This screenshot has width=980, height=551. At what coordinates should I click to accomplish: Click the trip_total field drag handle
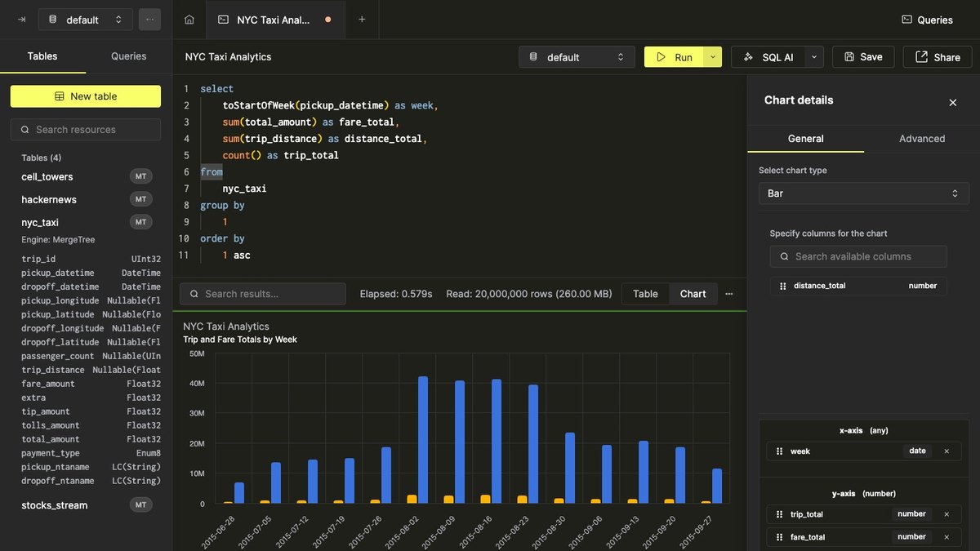(779, 514)
